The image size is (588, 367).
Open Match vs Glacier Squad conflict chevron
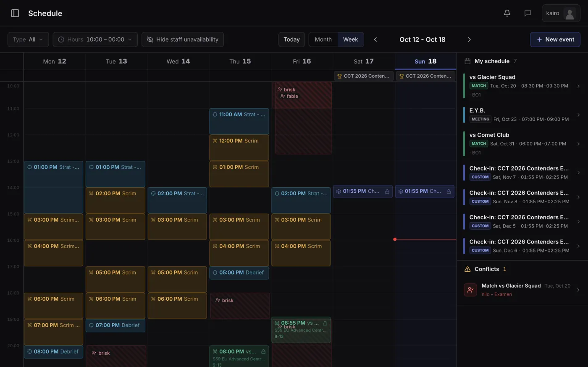[x=578, y=290]
